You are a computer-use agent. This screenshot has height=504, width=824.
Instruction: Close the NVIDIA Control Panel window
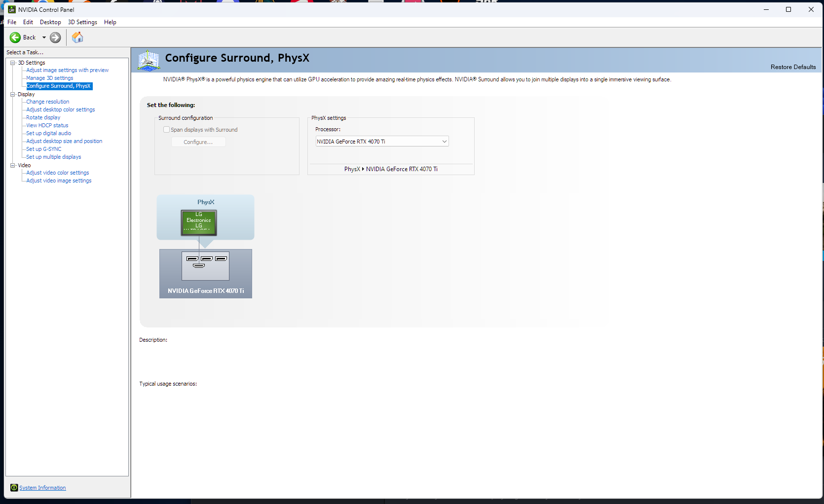[x=811, y=9]
